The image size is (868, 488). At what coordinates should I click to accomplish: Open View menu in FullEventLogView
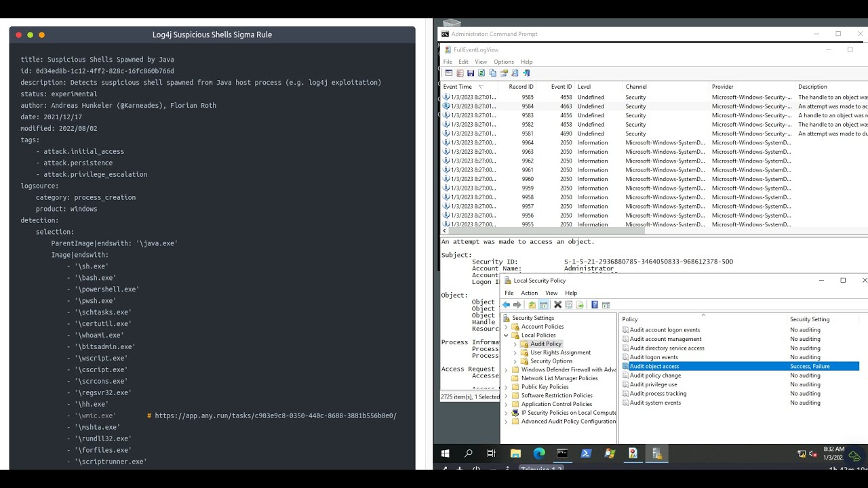(x=481, y=62)
